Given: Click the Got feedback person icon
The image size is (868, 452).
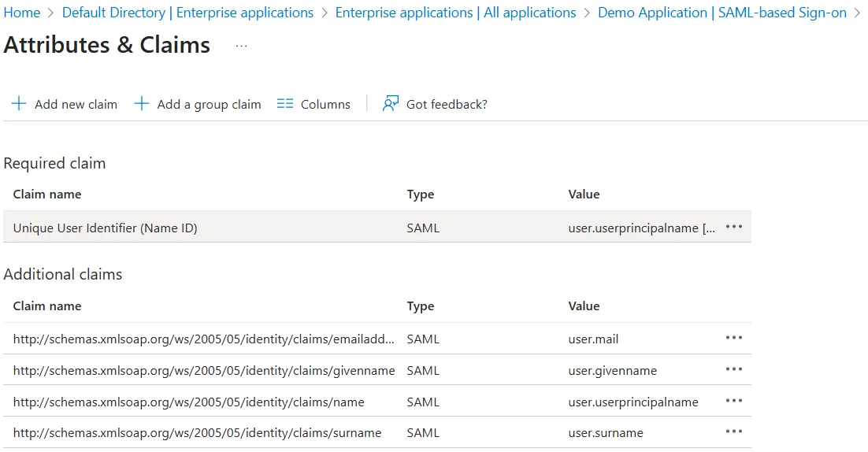Looking at the screenshot, I should click(391, 103).
